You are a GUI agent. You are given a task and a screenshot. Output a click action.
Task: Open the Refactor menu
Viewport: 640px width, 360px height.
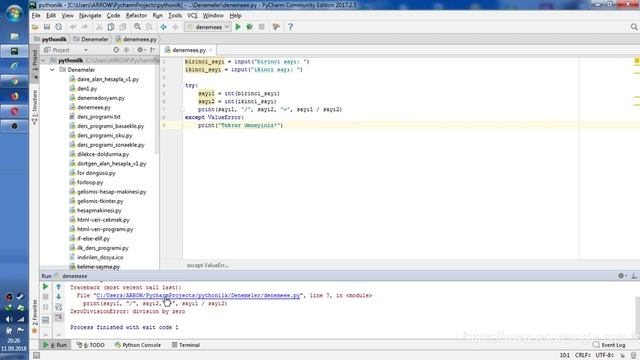click(x=136, y=16)
